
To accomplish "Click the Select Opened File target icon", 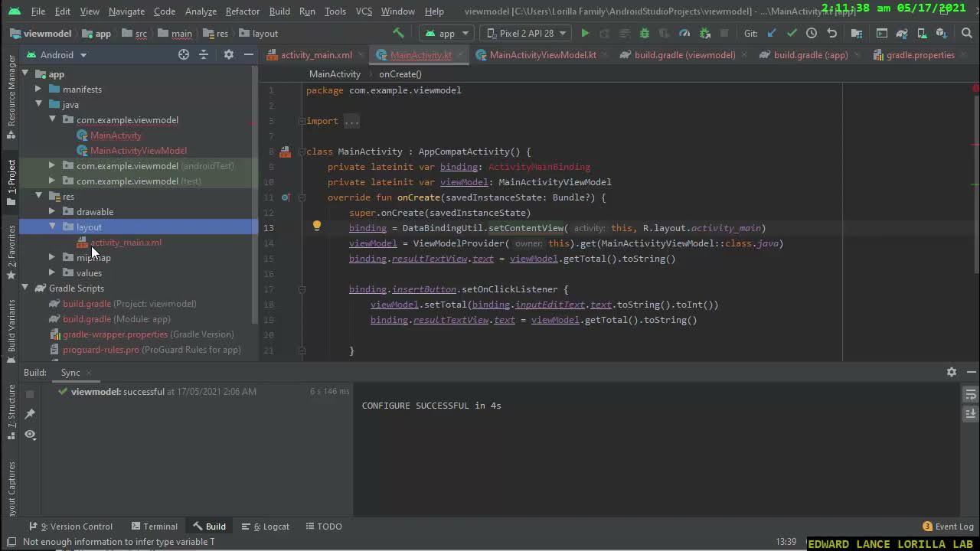I will (184, 54).
